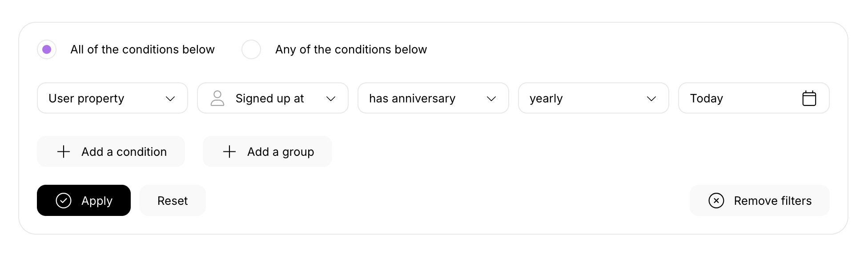Open the has anniversary operator dropdown
The image size is (868, 256).
pyautogui.click(x=433, y=98)
